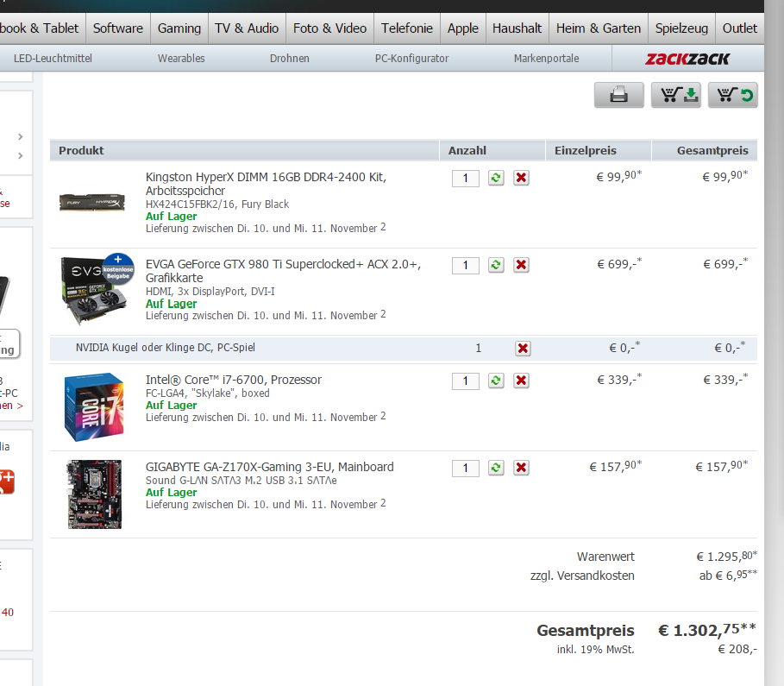Click the 'inkl. 19% MwSt.' label
The width and height of the screenshot is (784, 686).
point(595,650)
